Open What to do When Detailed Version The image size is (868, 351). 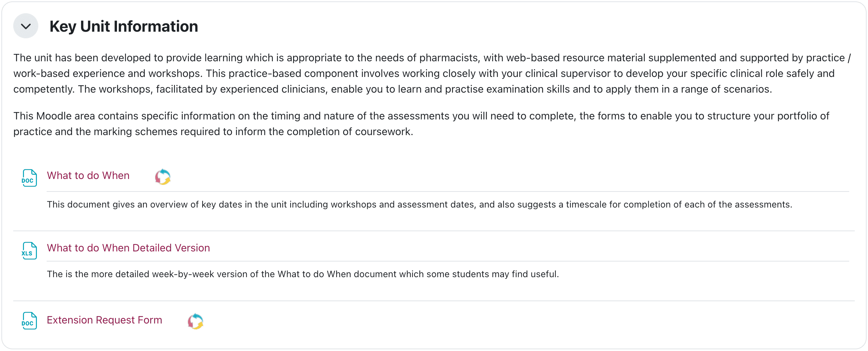tap(128, 248)
